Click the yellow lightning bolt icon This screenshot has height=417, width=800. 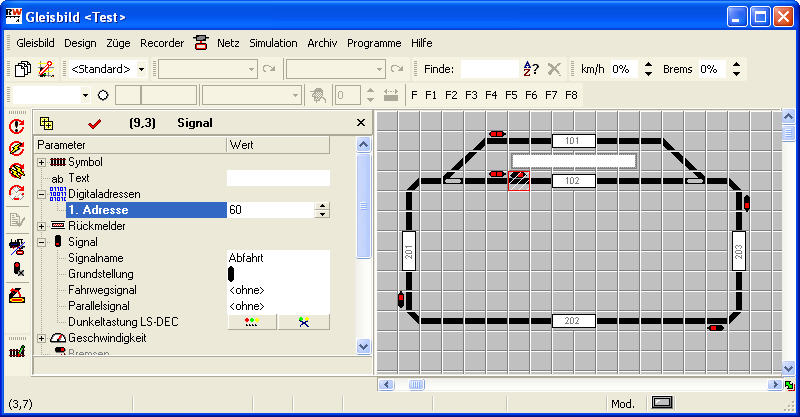(x=17, y=170)
